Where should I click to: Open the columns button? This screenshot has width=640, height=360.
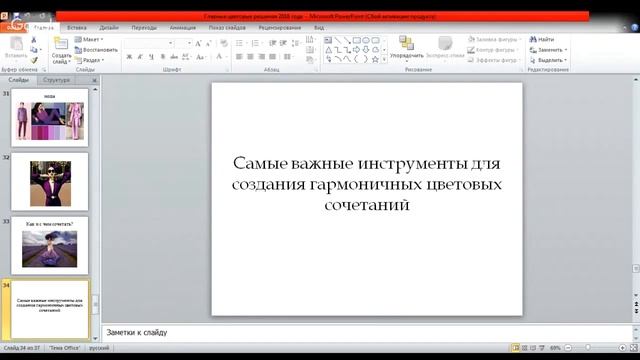[x=288, y=57]
